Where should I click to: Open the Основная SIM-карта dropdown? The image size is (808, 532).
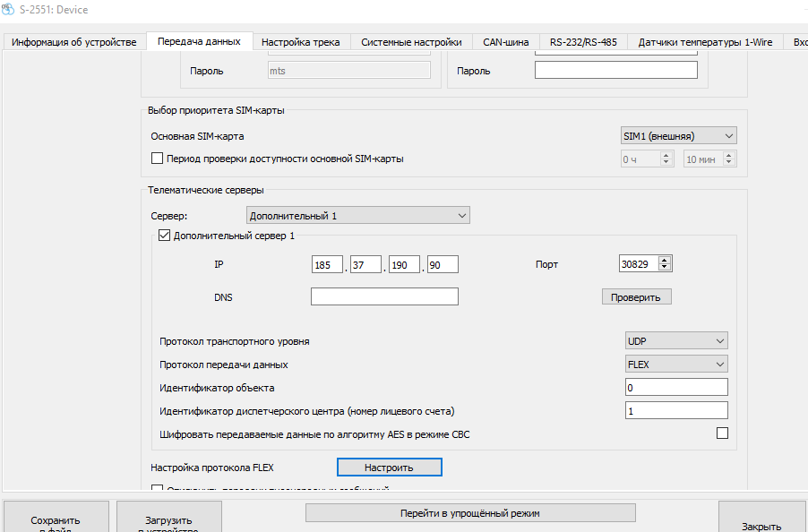(x=678, y=136)
